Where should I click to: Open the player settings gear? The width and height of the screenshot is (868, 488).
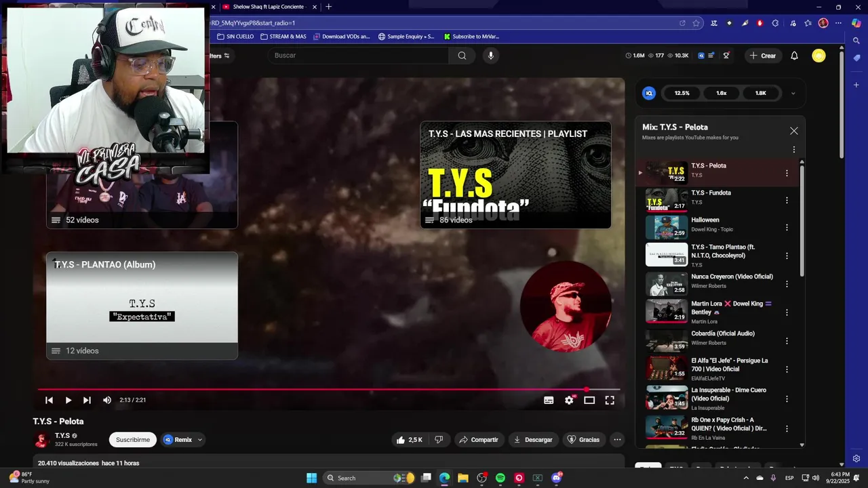(569, 400)
